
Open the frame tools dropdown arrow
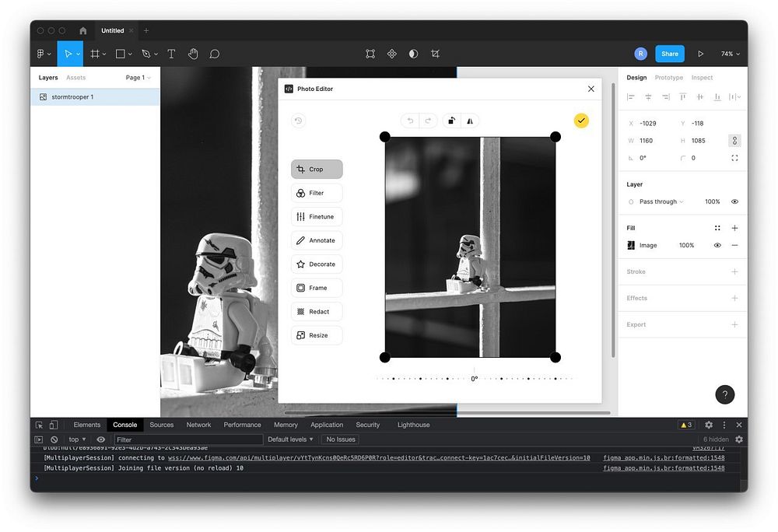pos(104,54)
